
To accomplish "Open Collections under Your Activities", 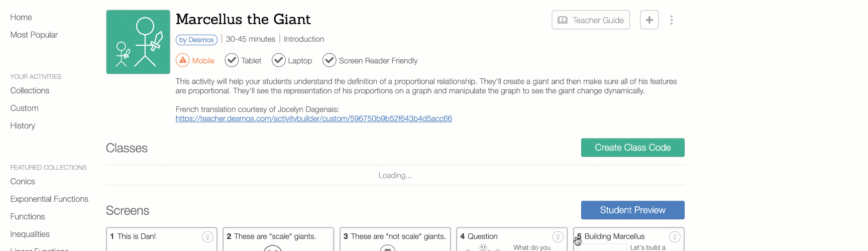I will (x=30, y=90).
